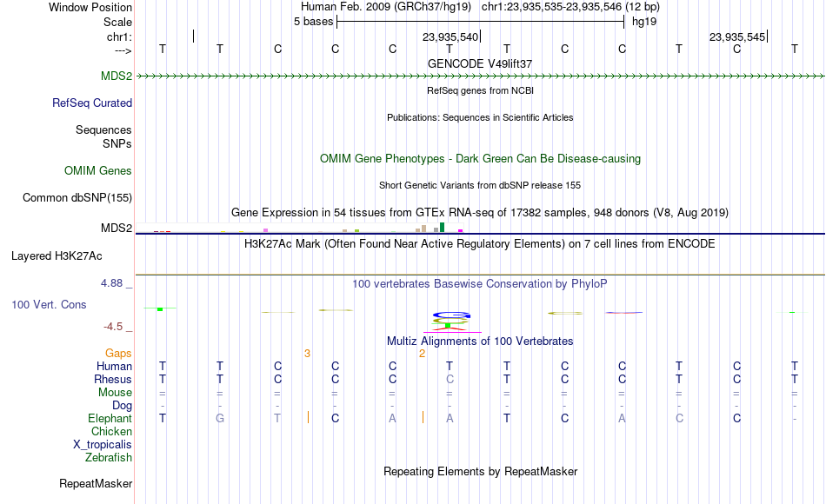Open the 'OMIM Genes' track label
This screenshot has width=826, height=504.
click(x=97, y=170)
